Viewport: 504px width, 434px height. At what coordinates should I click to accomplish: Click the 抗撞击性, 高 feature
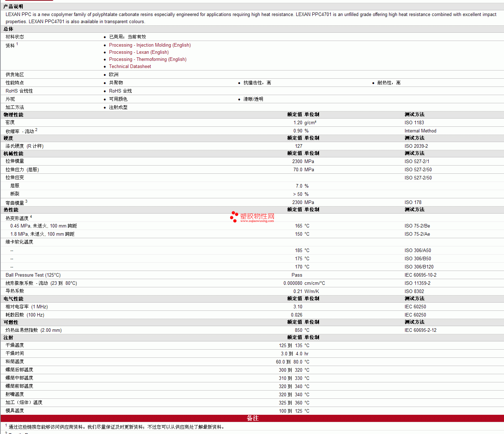pos(257,83)
